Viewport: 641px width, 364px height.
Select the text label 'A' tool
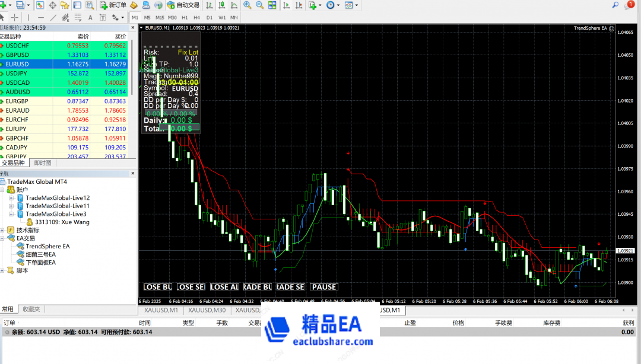click(x=91, y=17)
